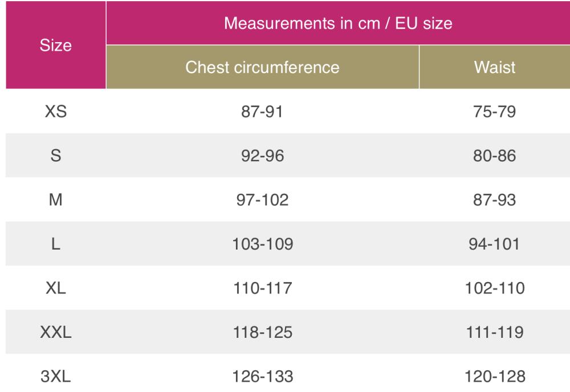
Task: Click the S size row label
Action: coord(56,156)
